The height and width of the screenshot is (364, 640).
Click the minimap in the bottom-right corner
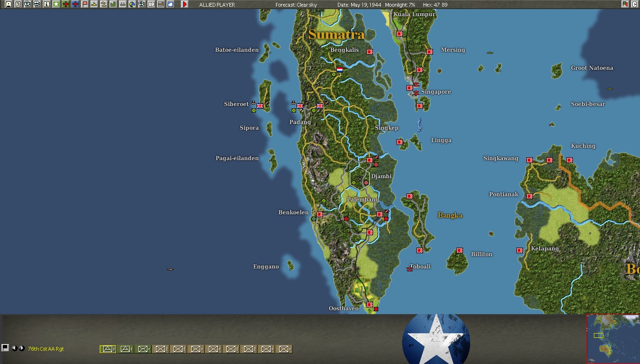coord(613,339)
